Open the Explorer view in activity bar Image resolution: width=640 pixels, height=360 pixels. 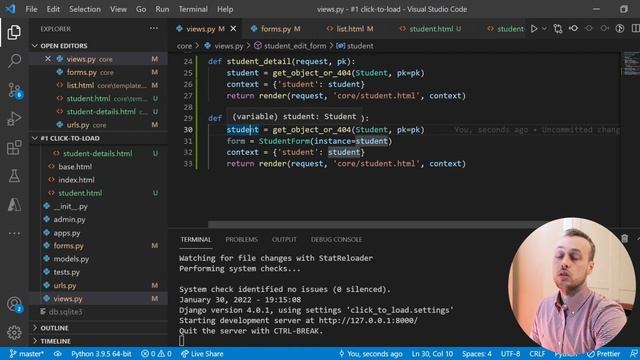[14, 32]
